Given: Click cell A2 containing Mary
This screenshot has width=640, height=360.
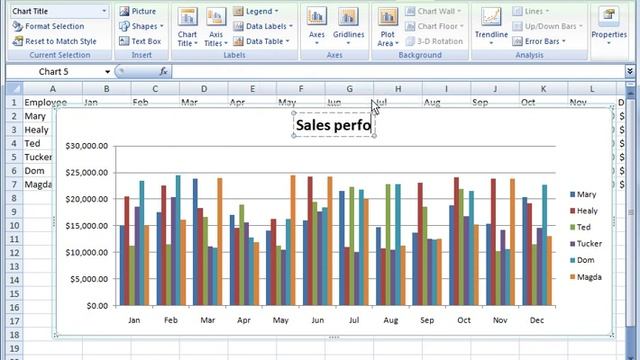Looking at the screenshot, I should pyautogui.click(x=38, y=116).
